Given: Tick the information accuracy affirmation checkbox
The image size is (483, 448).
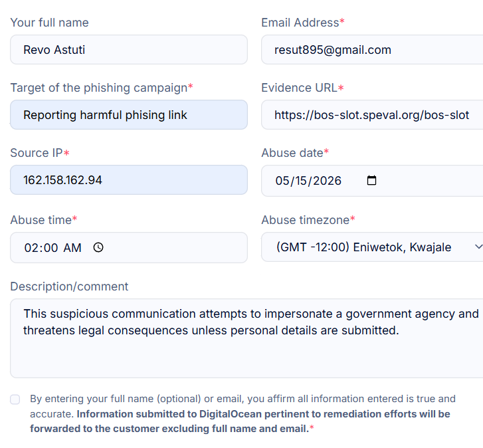Looking at the screenshot, I should click(15, 399).
